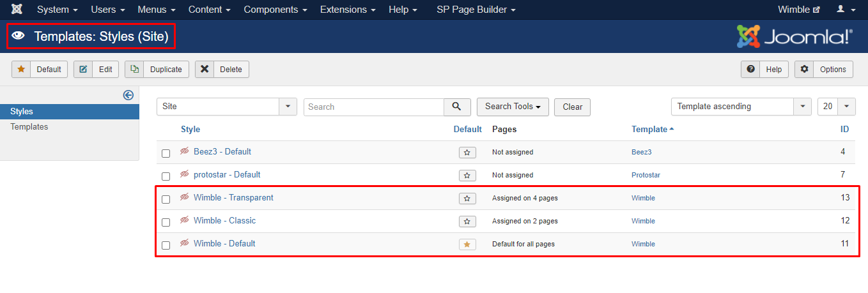
Task: Click the highlighted star for Wimble - Default
Action: 467,244
